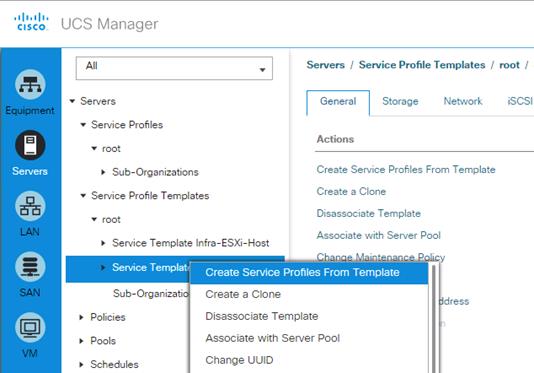534x373 pixels.
Task: Choose Associate with Server Pool in context menu
Action: 272,338
